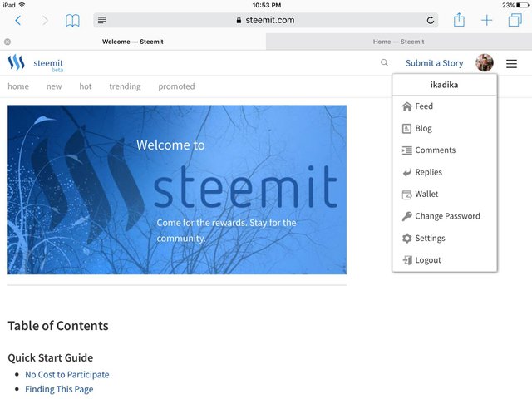Tap the steemit.com address field
Viewport: 532px width, 399px height.
click(266, 20)
